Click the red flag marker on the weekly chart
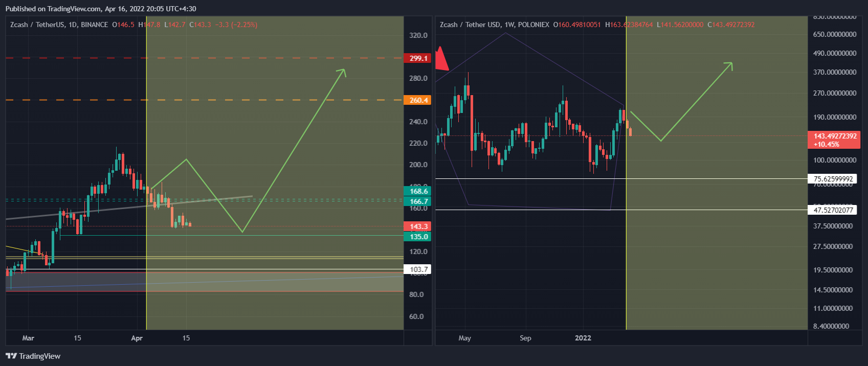 441,59
